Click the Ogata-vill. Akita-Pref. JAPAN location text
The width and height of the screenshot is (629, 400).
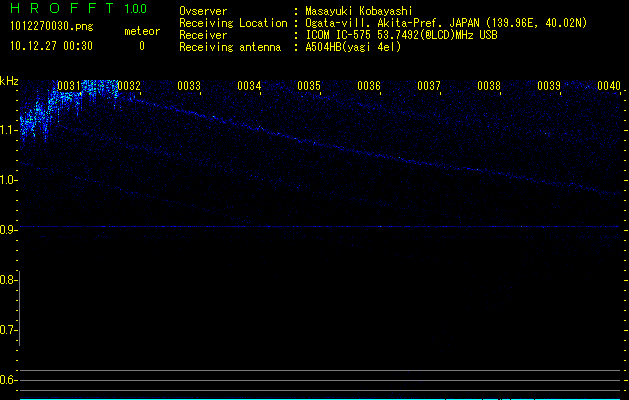point(446,23)
